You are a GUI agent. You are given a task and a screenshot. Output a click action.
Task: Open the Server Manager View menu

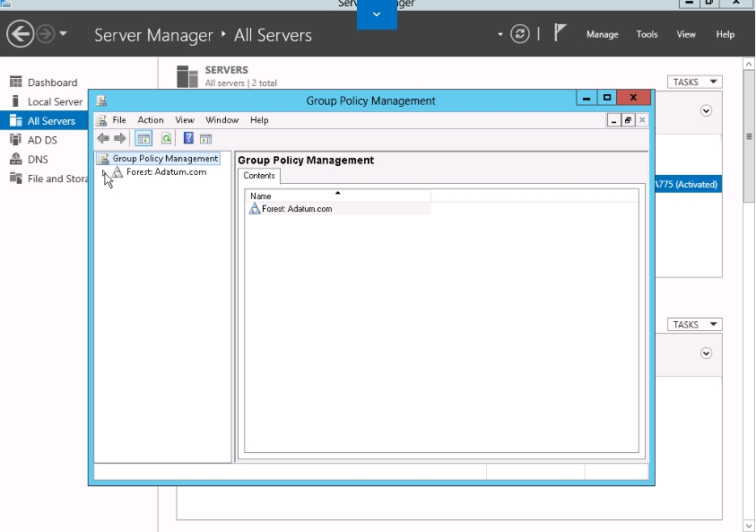[686, 34]
